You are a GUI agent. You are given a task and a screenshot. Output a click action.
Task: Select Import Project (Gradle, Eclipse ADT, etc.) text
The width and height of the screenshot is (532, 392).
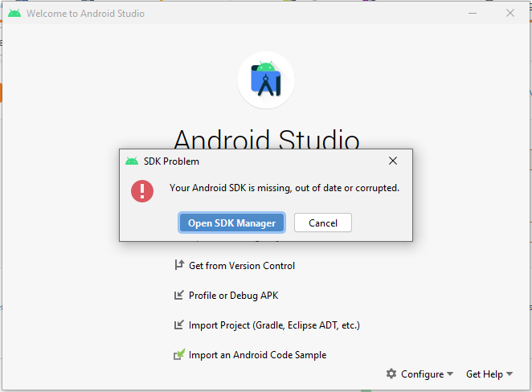pyautogui.click(x=274, y=325)
